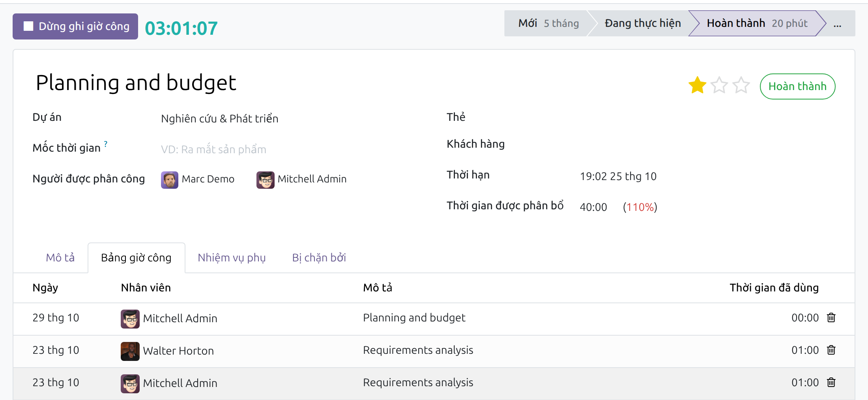Expand more stages with the ellipsis
Image resolution: width=868 pixels, height=400 pixels.
click(x=837, y=24)
